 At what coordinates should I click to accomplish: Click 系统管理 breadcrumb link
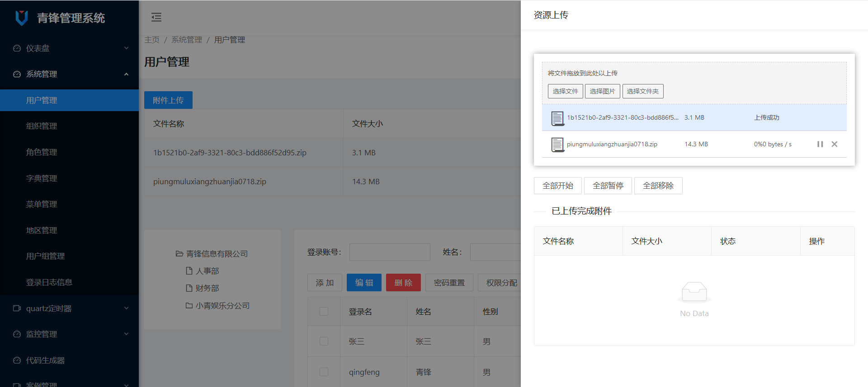click(x=187, y=40)
